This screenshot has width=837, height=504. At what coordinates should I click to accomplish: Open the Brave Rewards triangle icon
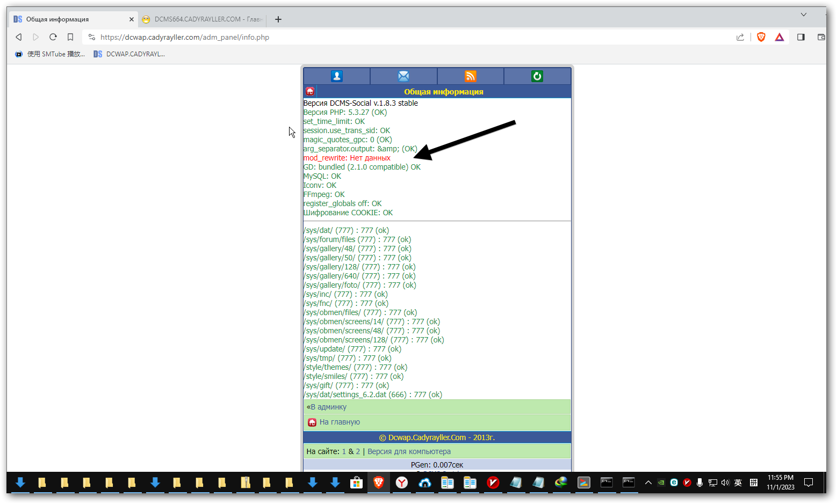pyautogui.click(x=780, y=37)
